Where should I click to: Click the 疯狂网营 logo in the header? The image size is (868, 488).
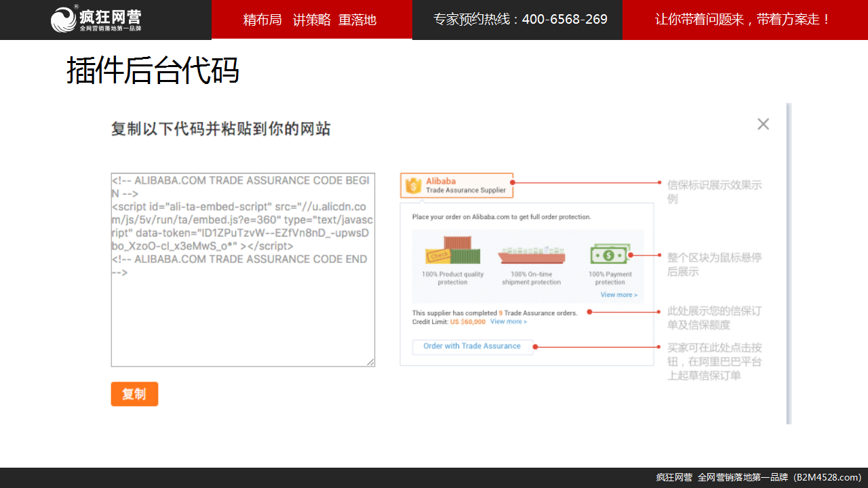coord(96,19)
